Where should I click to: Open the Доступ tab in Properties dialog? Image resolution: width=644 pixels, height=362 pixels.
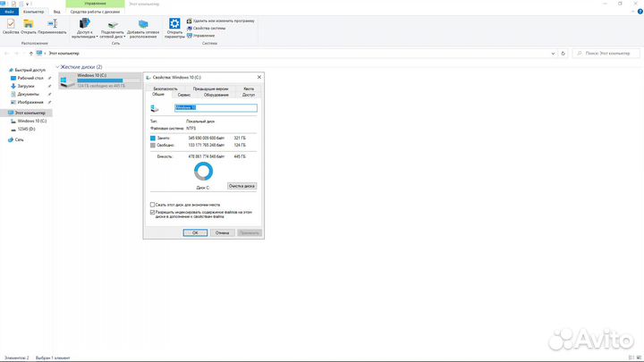pyautogui.click(x=249, y=95)
